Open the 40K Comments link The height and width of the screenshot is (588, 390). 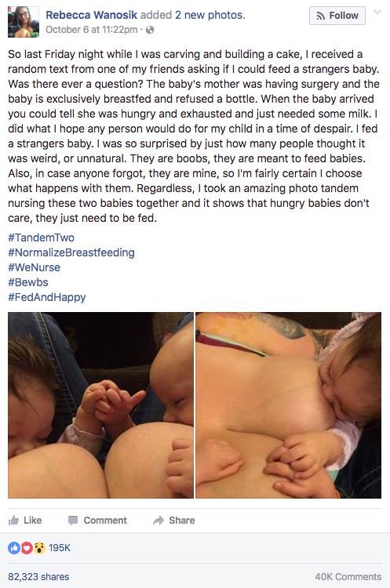click(348, 577)
